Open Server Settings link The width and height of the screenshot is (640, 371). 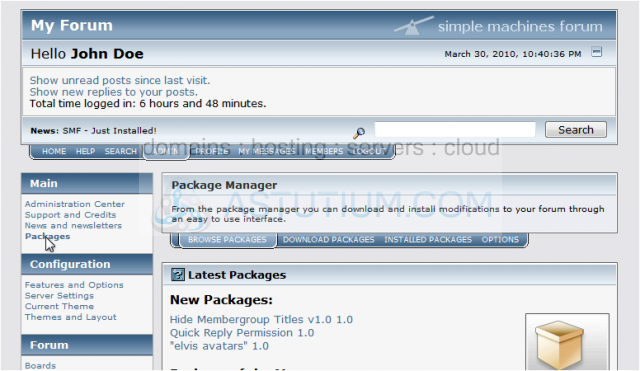(x=59, y=295)
